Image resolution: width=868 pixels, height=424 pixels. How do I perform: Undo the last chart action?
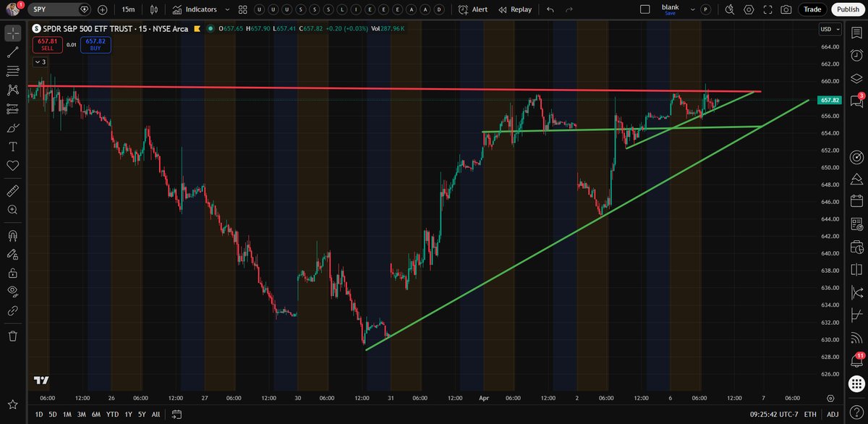(x=550, y=9)
